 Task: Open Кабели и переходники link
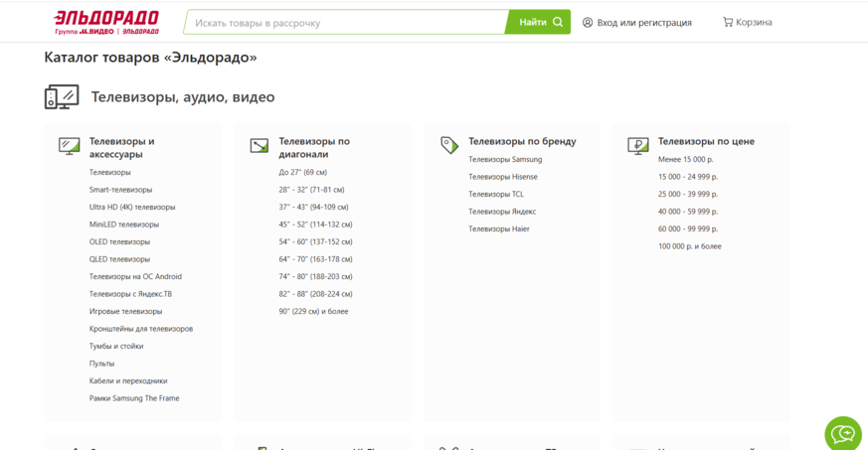128,380
